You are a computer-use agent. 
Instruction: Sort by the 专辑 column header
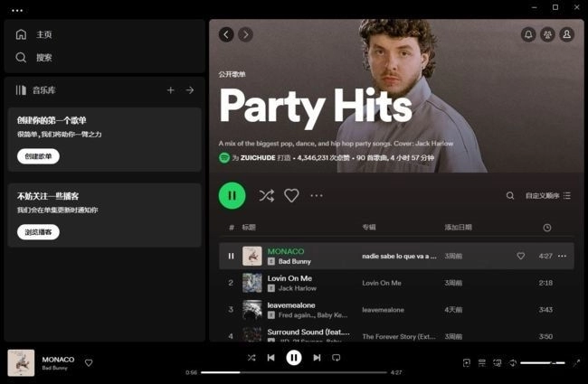pyautogui.click(x=368, y=227)
